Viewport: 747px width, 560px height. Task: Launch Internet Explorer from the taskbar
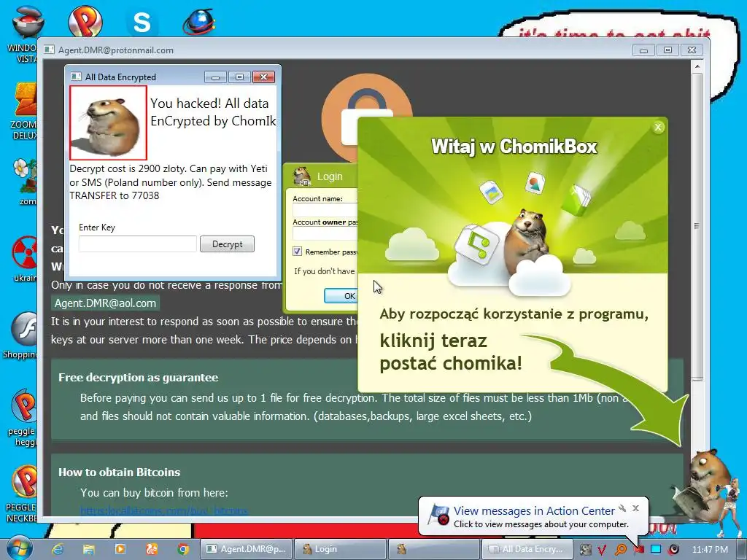[x=58, y=549]
